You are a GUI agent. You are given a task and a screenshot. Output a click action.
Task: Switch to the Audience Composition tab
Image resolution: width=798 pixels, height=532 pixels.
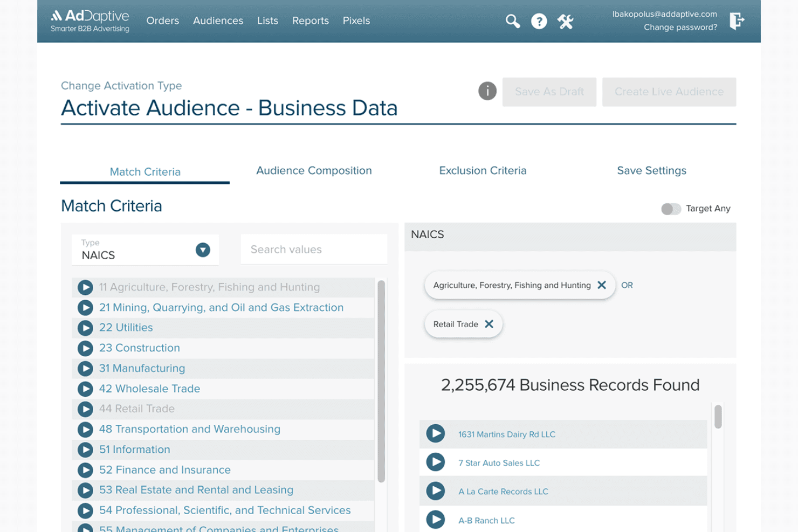tap(314, 170)
